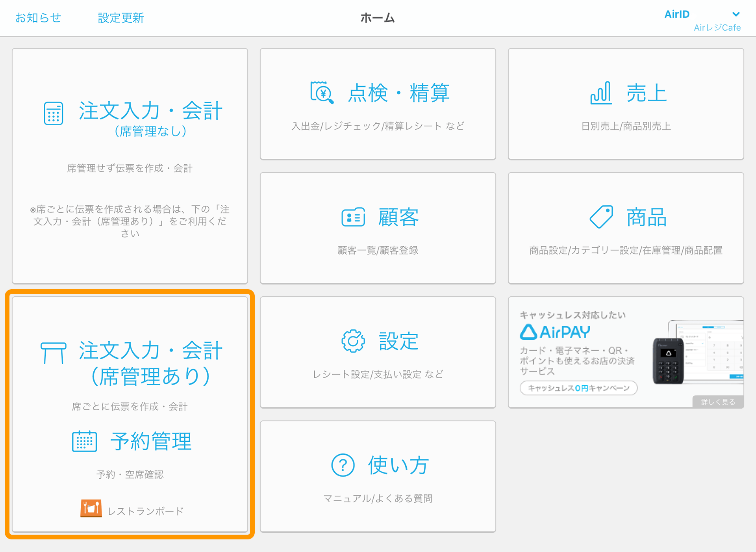Tap the bar chart sales icon
This screenshot has height=552, width=756.
pos(601,93)
